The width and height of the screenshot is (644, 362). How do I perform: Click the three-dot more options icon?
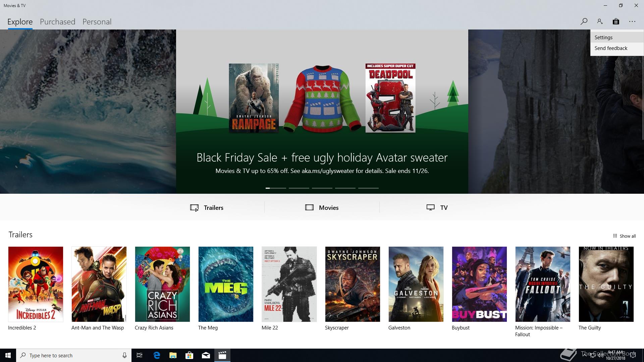(632, 21)
